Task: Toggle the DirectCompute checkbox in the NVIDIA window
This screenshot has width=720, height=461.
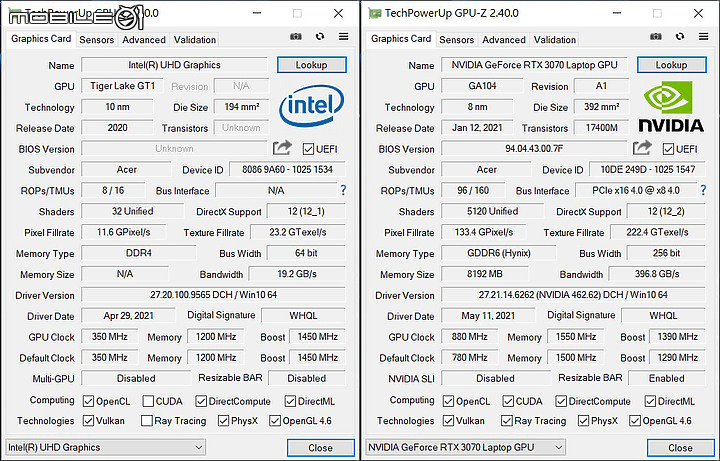Action: 561,401
